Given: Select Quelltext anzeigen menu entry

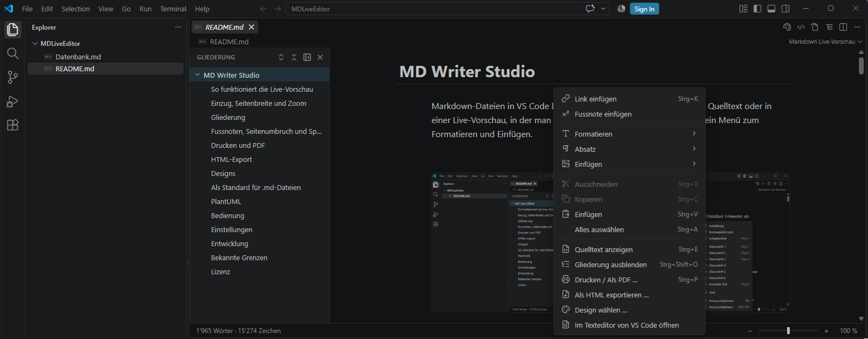Looking at the screenshot, I should pos(629,249).
